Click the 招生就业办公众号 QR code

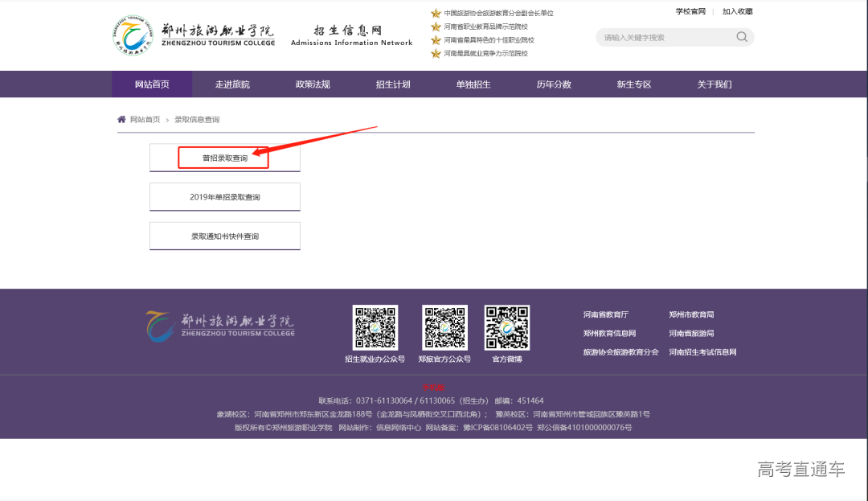point(375,327)
